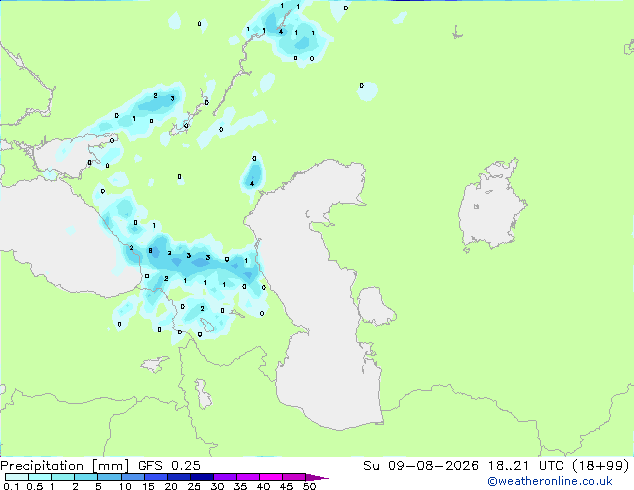Click the 1–2 mm legend color swatch
The height and width of the screenshot is (490, 634).
click(63, 477)
